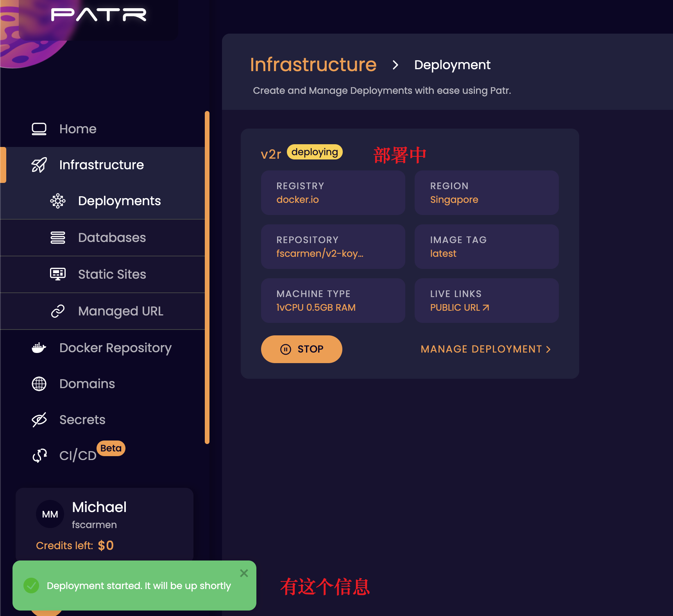The image size is (673, 616).
Task: Open Deployments via its snowflake icon
Action: [58, 201]
